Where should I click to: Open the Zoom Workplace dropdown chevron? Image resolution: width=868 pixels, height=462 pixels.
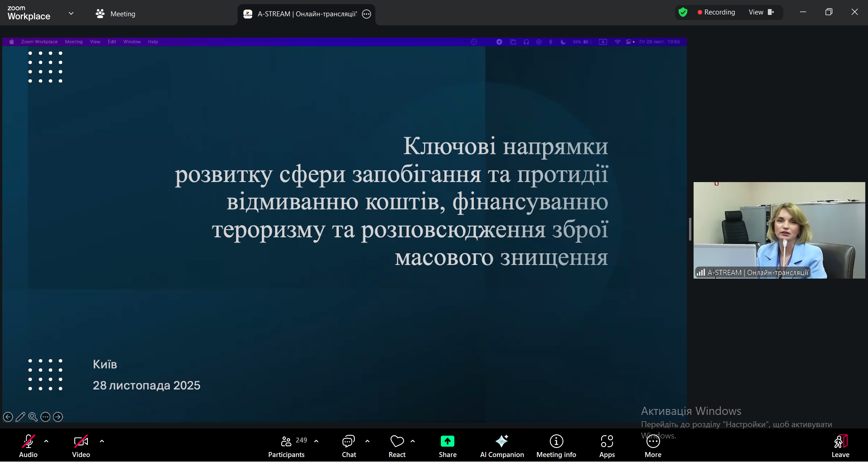coord(71,14)
